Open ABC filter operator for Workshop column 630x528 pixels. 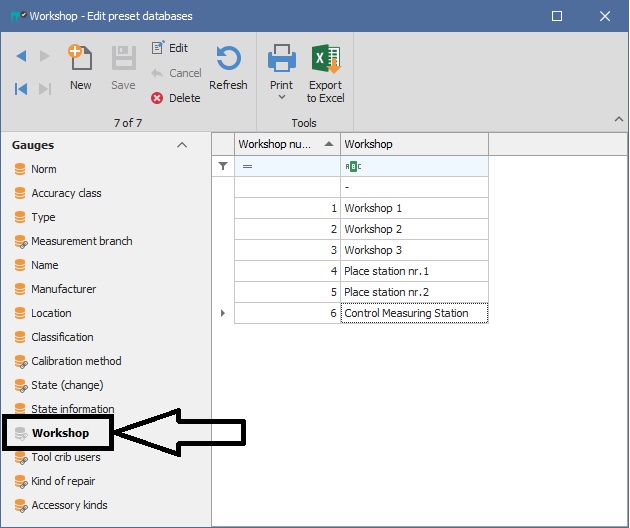[353, 166]
